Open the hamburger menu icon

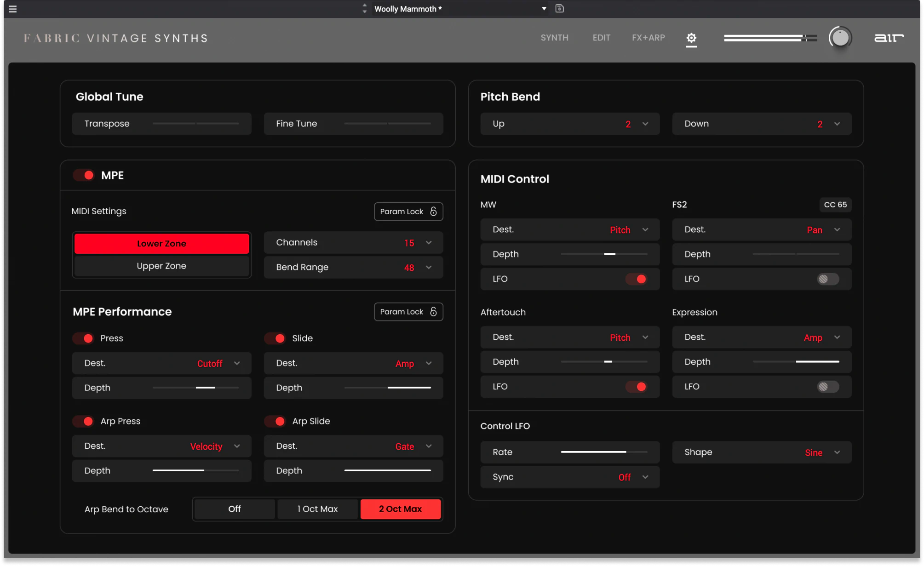(x=13, y=9)
